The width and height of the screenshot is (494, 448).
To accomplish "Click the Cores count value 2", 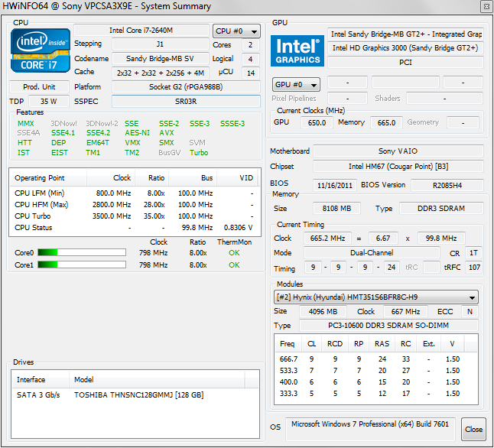I will click(251, 45).
